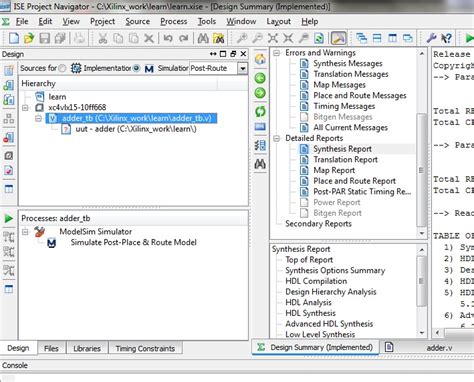Open the Process menu
Viewport: 474px width, 382px height.
tap(174, 22)
